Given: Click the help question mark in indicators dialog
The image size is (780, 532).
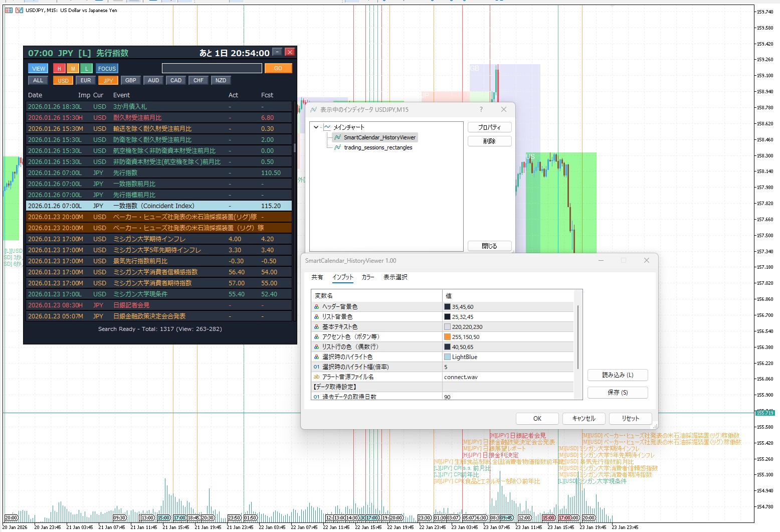Looking at the screenshot, I should click(481, 109).
